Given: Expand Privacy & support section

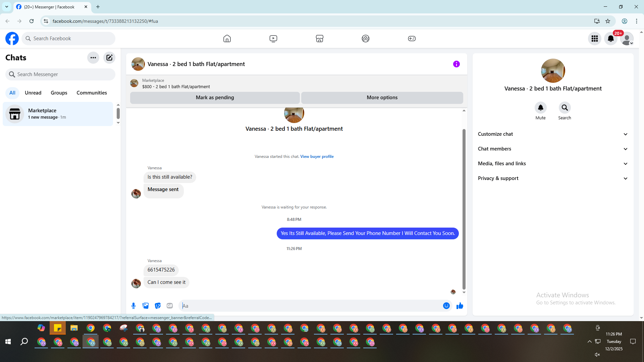Looking at the screenshot, I should click(552, 178).
